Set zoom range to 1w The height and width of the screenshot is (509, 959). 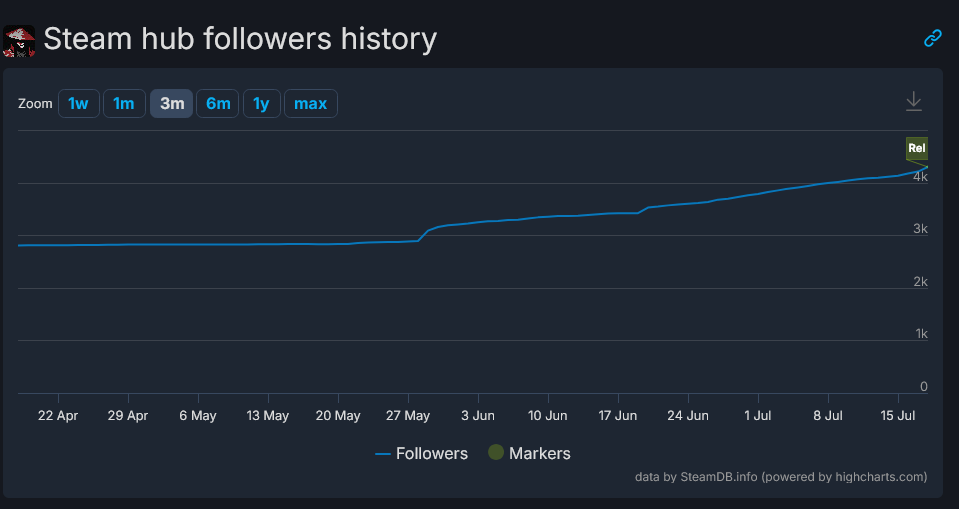click(x=79, y=103)
